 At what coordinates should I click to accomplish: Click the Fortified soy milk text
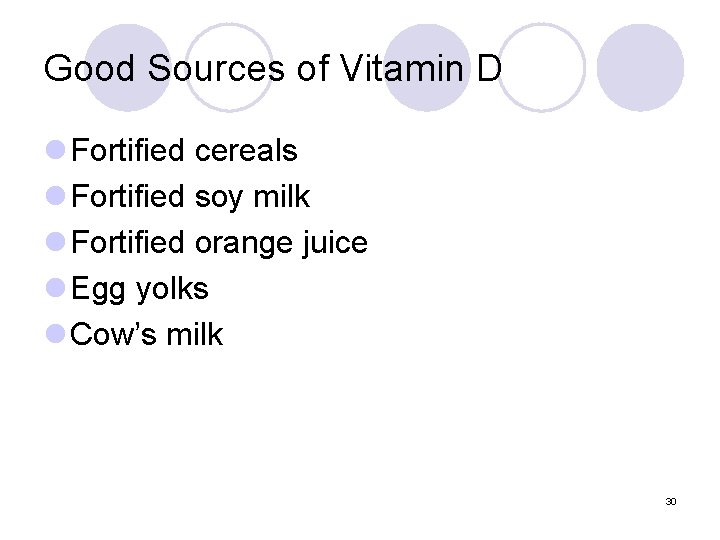click(191, 197)
